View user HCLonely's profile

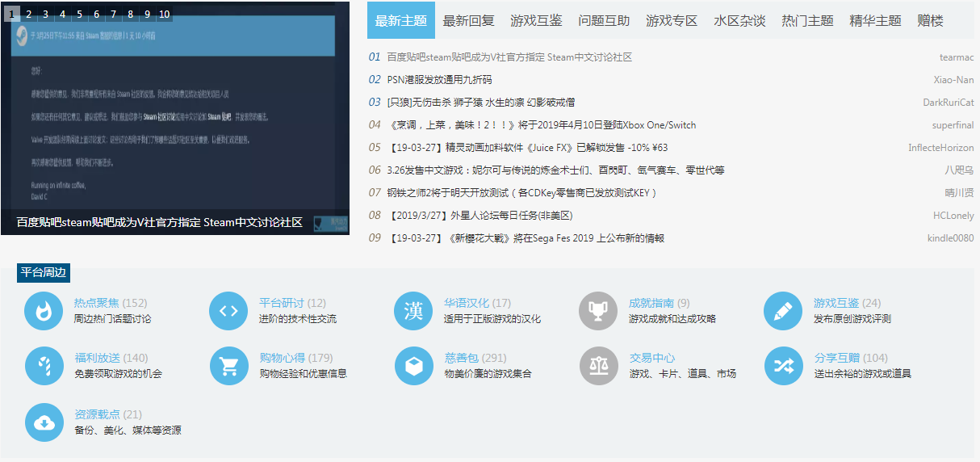click(953, 216)
